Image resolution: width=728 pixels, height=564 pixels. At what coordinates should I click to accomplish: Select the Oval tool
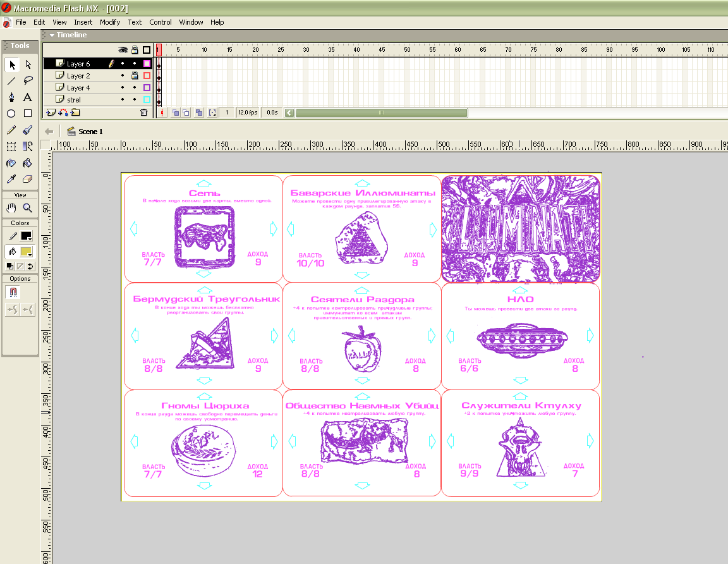(x=12, y=113)
